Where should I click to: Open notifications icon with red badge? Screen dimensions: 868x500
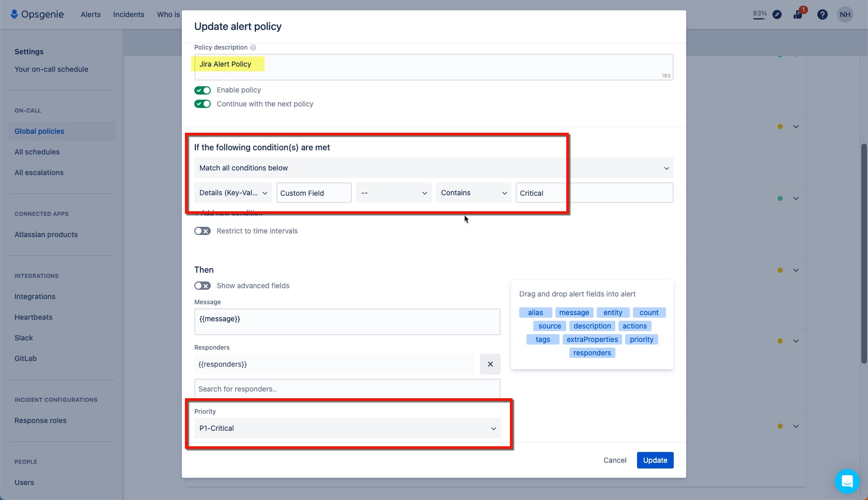(x=797, y=14)
